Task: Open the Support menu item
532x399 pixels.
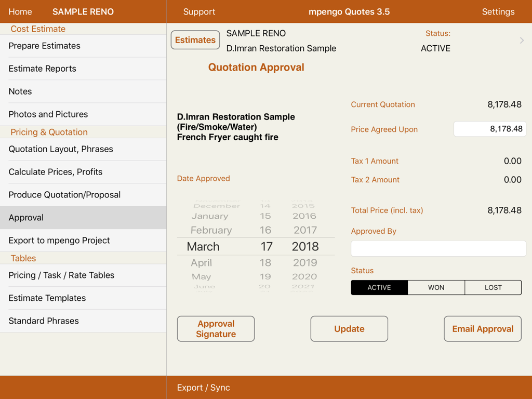Action: 199,11
